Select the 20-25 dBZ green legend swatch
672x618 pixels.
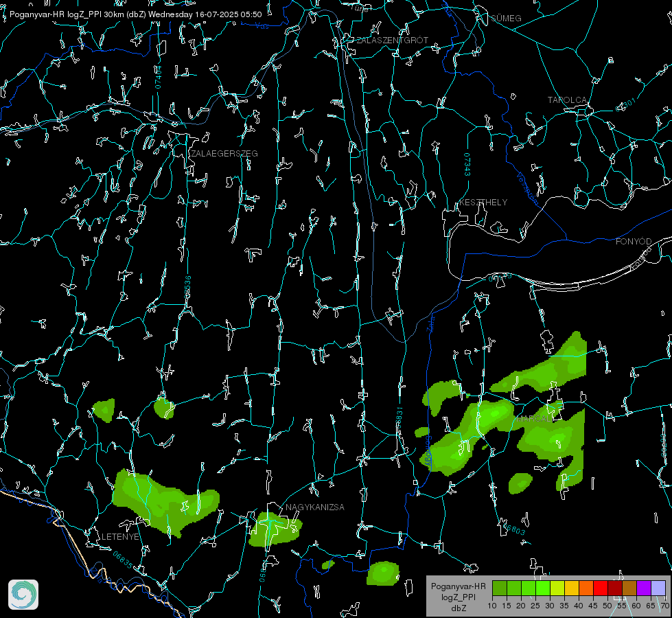pyautogui.click(x=529, y=588)
